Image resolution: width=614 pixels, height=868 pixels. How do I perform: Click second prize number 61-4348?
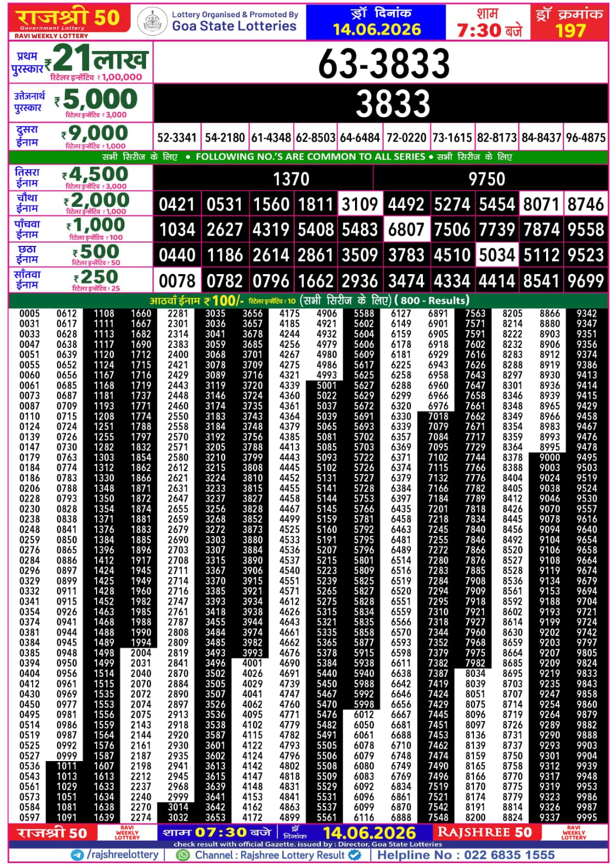click(271, 137)
